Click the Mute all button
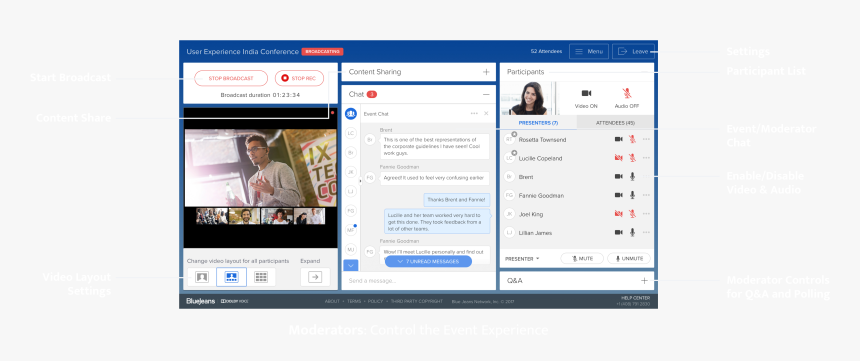This screenshot has height=361, width=860. tap(582, 258)
